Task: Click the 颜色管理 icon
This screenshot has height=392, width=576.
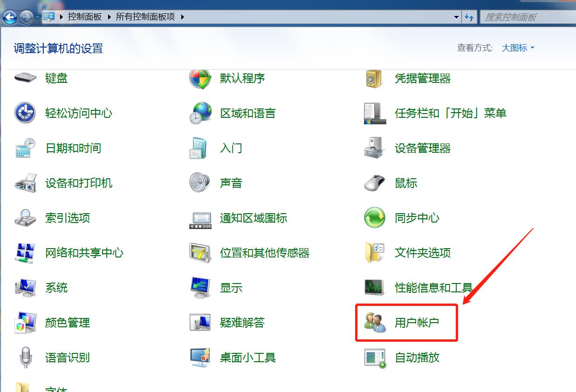Action: pos(25,323)
